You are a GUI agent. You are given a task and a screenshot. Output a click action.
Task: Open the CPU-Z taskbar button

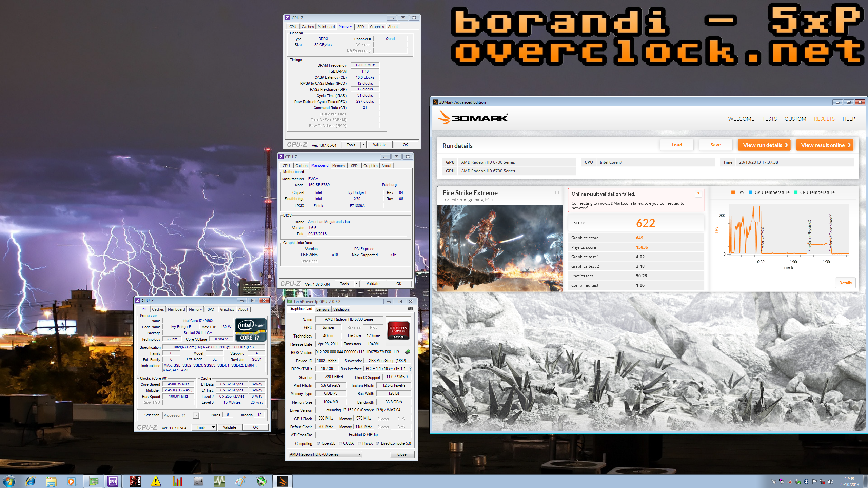click(x=113, y=481)
